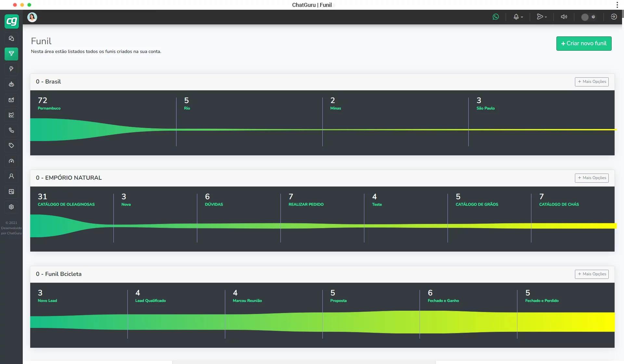View analytics using the chart icon
This screenshot has height=364, width=624.
click(11, 115)
